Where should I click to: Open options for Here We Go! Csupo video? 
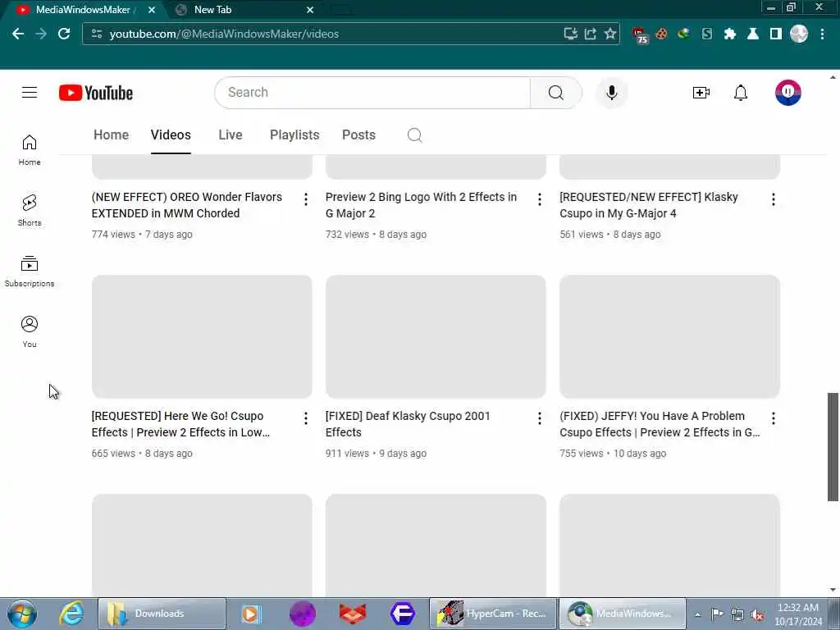(305, 418)
